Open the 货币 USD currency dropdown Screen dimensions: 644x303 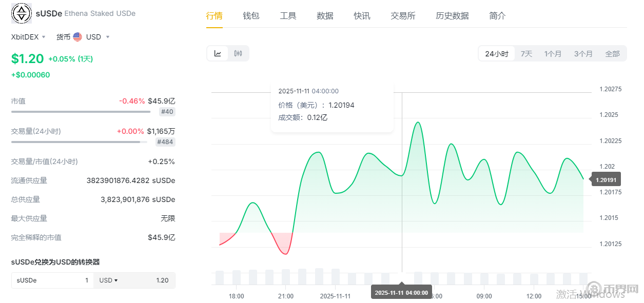83,37
